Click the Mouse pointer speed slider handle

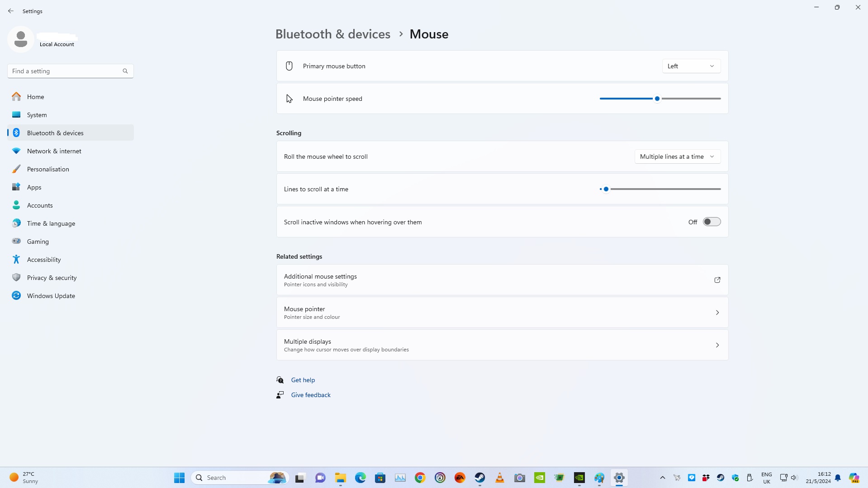pyautogui.click(x=657, y=99)
